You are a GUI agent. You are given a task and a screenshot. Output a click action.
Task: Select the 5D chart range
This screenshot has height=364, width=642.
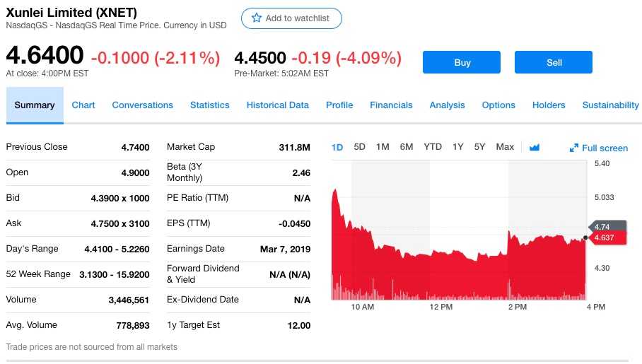coord(359,147)
